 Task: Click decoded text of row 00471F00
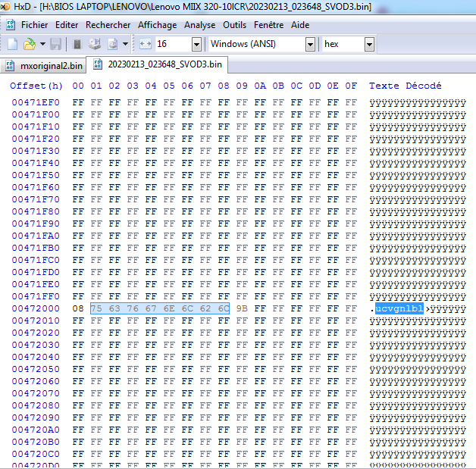click(418, 114)
